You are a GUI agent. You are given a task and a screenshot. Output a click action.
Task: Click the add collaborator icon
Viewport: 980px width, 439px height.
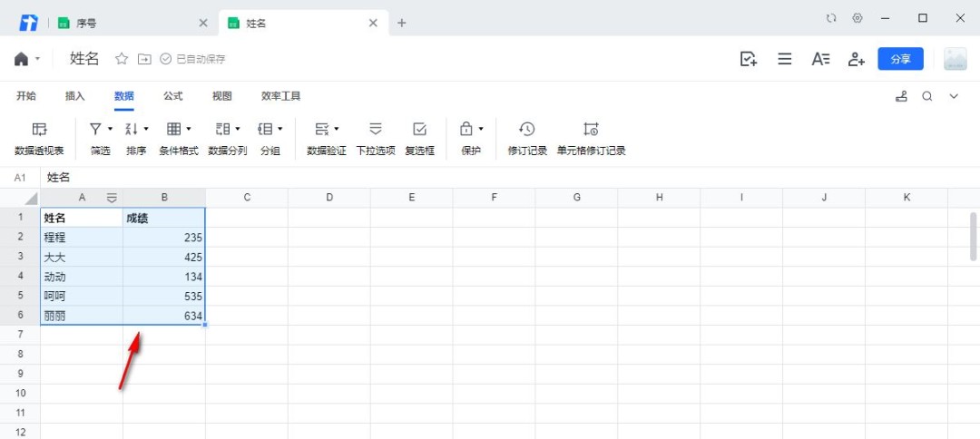[x=856, y=59]
